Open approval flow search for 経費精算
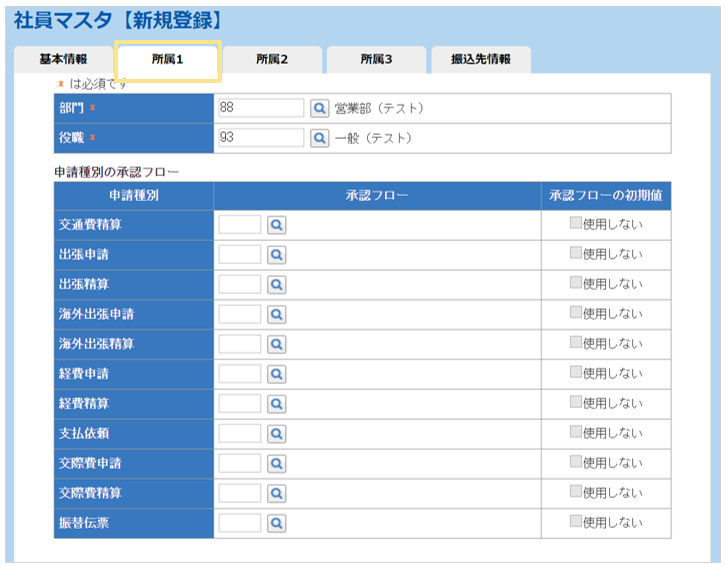This screenshot has width=726, height=567. [x=276, y=404]
